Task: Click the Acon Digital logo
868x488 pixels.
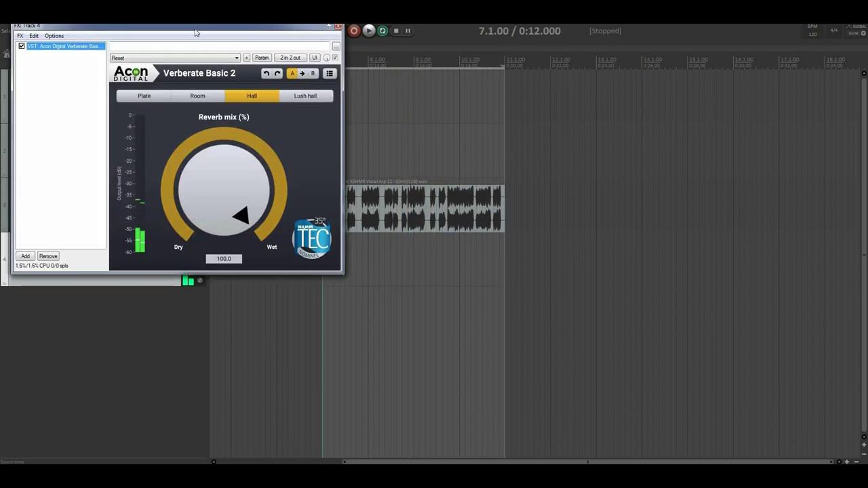Action: pyautogui.click(x=131, y=73)
